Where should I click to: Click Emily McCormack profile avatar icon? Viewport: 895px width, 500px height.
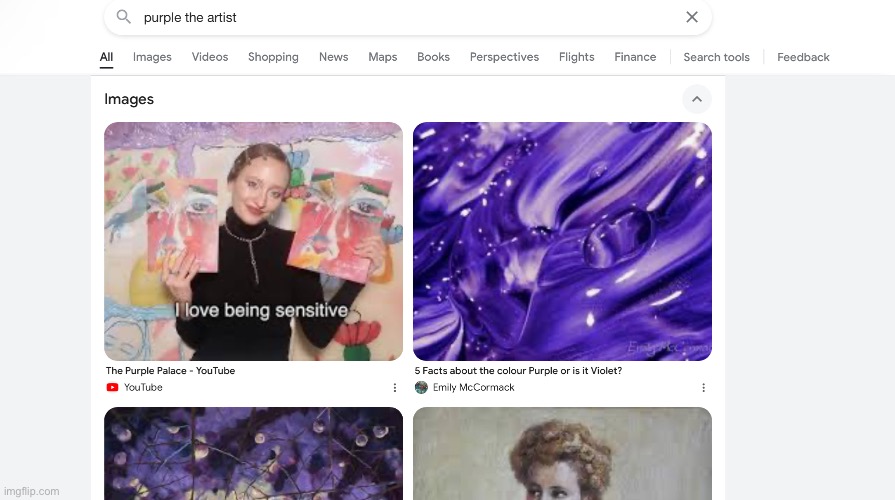tap(421, 387)
